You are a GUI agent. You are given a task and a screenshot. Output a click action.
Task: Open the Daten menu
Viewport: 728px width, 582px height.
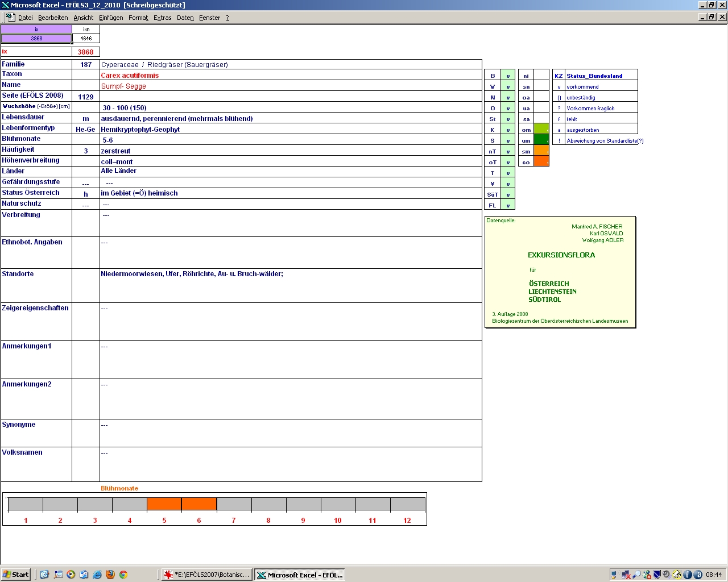pos(185,18)
